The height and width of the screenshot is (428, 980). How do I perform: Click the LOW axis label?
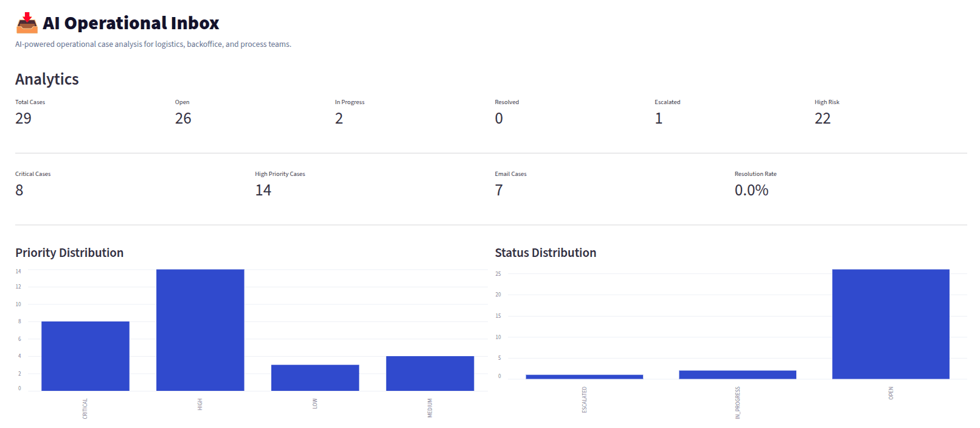pos(315,404)
